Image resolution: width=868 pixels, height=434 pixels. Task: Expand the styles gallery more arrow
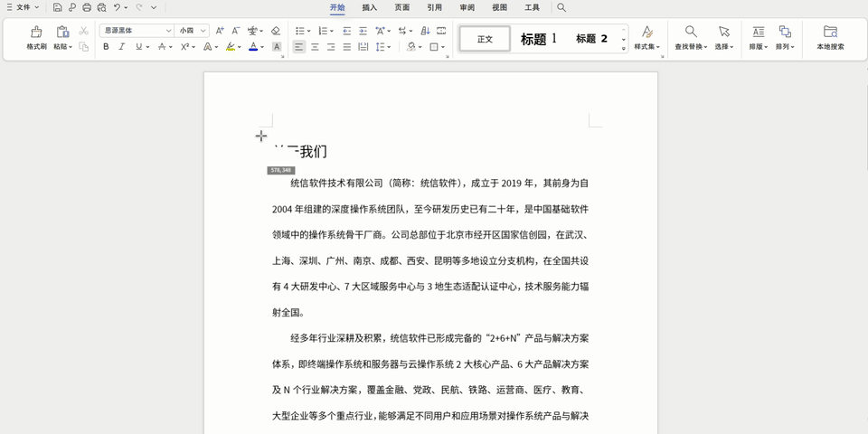coord(623,48)
